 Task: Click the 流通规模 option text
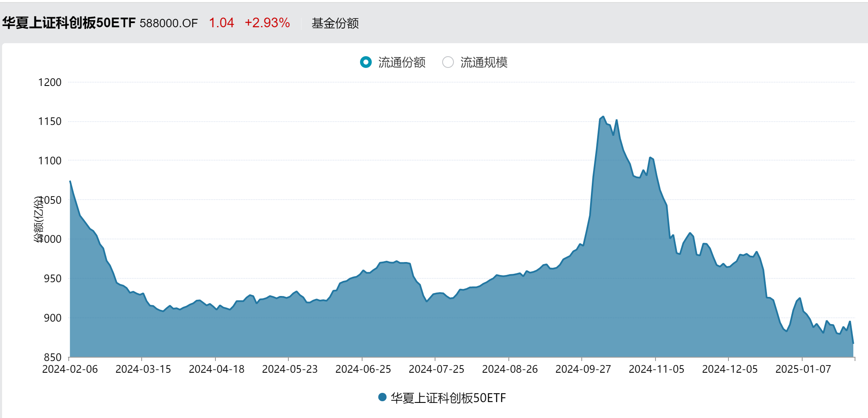[x=484, y=62]
